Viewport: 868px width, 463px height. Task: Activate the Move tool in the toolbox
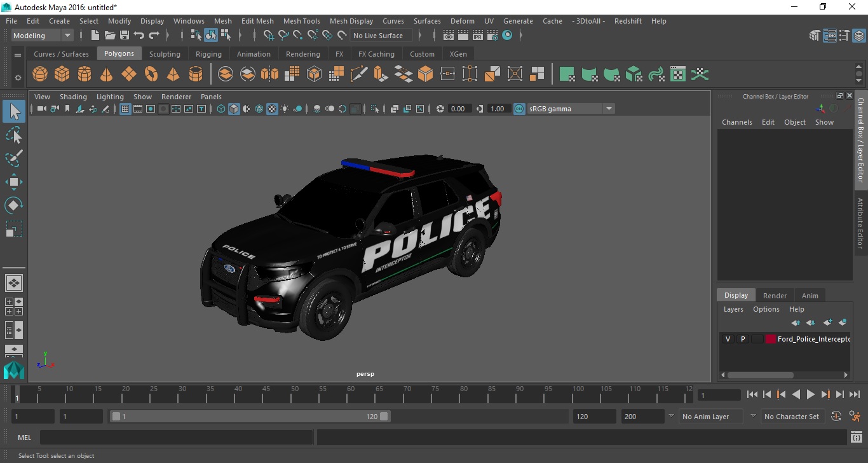point(14,182)
